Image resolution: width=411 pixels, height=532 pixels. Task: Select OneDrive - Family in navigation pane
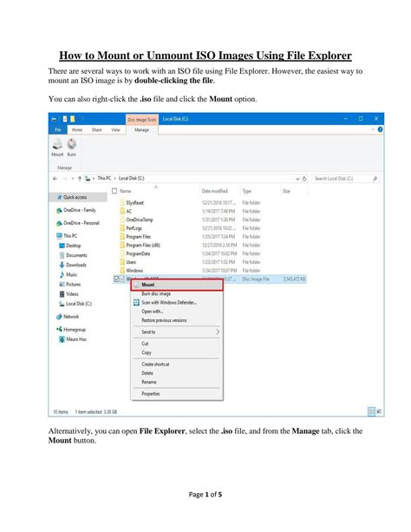point(76,210)
